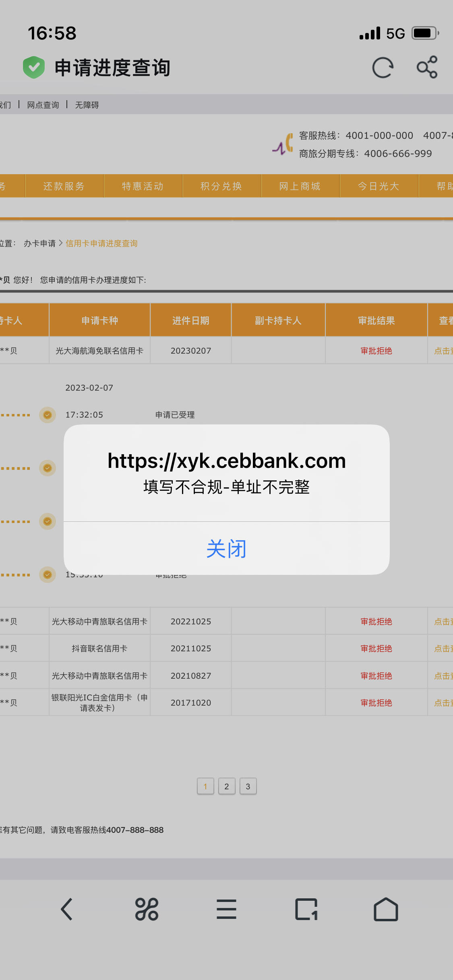Go to results page 2
Viewport: 453px width, 980px height.
pyautogui.click(x=227, y=786)
